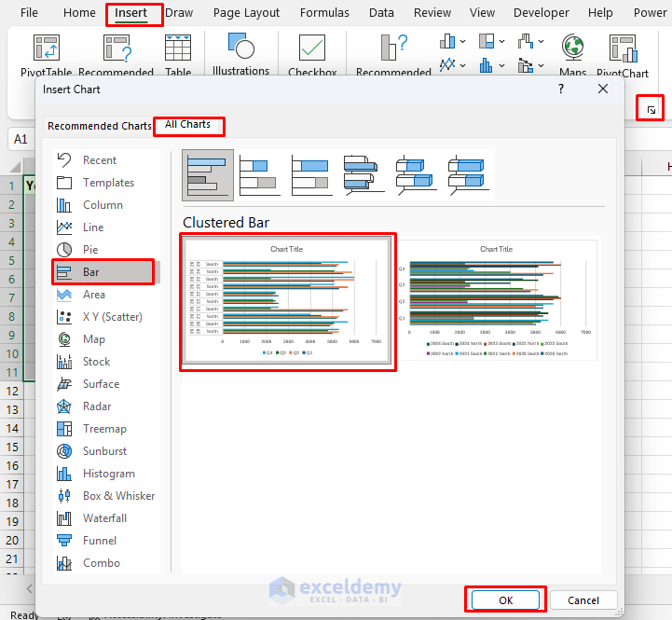Choose Combo chart category

[106, 563]
